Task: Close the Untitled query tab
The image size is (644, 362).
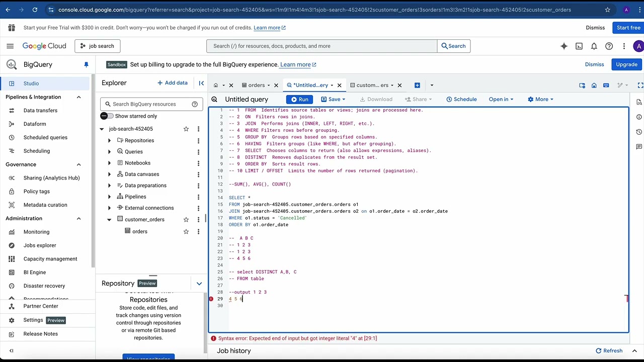Action: [339, 85]
